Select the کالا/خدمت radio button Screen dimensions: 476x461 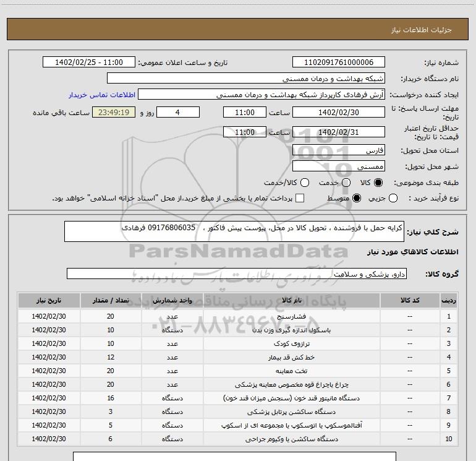click(x=305, y=183)
